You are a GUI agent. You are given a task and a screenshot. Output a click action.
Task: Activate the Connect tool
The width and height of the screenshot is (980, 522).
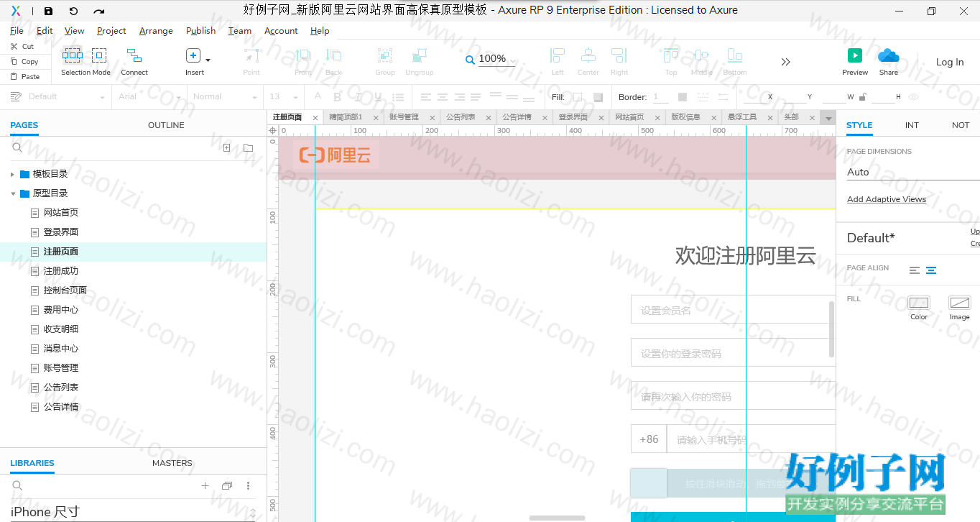pyautogui.click(x=134, y=61)
